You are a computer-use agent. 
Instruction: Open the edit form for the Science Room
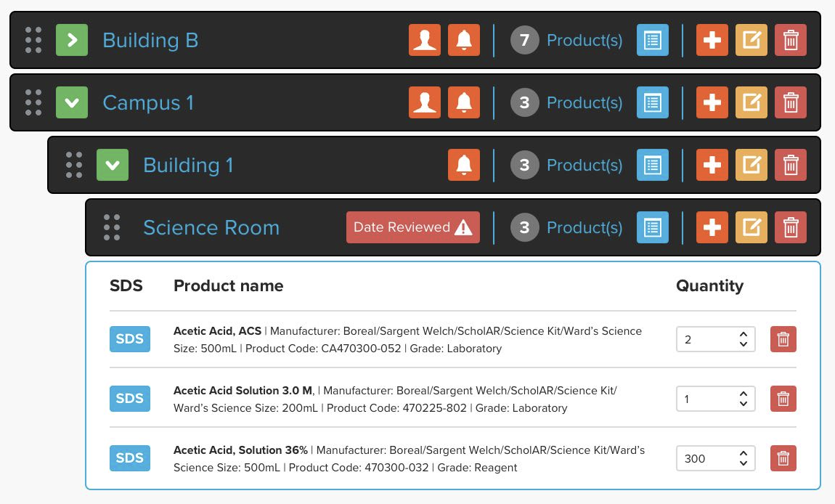[x=751, y=227]
